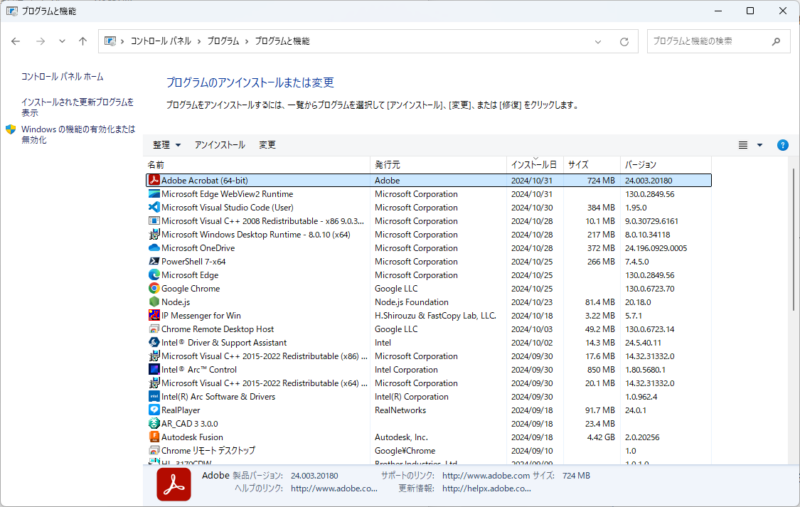Click the Intel(R) Arc Software & Drivers icon

click(x=154, y=396)
